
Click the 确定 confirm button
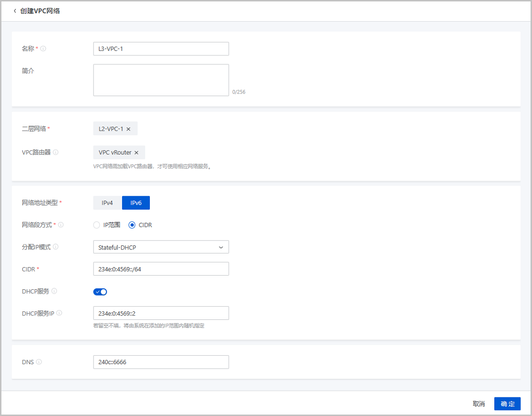[x=507, y=404]
